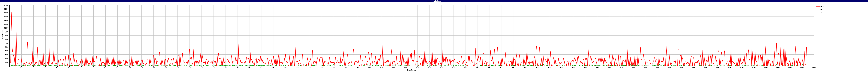Click the 4000 x-axis tick label
The image size is (868, 73).
(490, 68)
